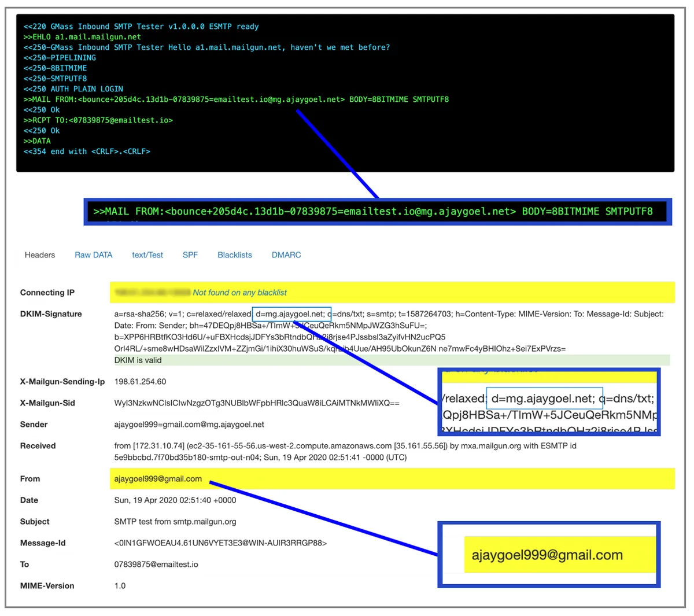Click the Message-Id header label
The height and width of the screenshot is (616, 694).
tap(43, 543)
